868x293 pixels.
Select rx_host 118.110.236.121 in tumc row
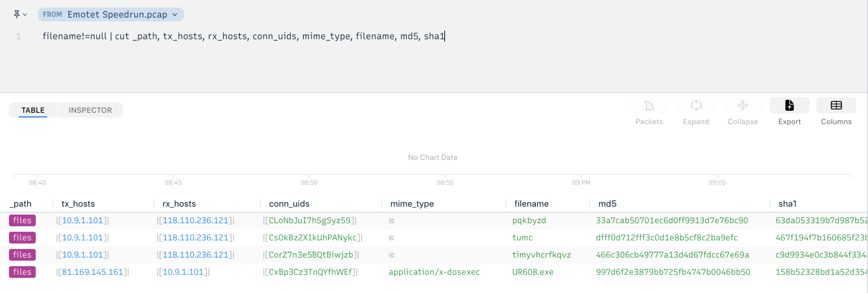coord(195,237)
